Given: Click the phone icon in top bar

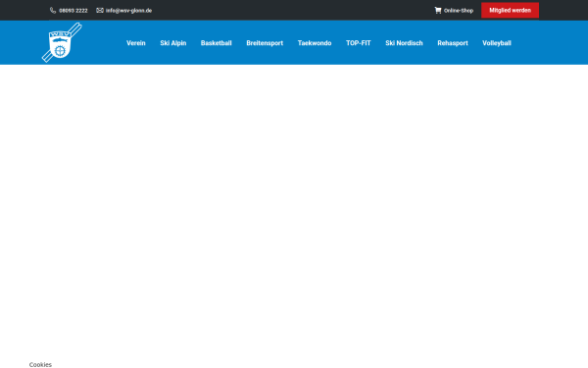Looking at the screenshot, I should pyautogui.click(x=53, y=11).
